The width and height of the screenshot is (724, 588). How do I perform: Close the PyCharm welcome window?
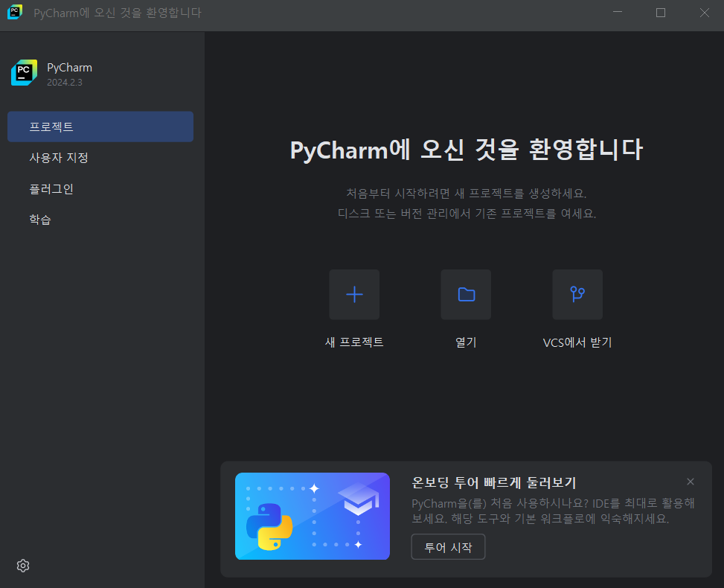[704, 13]
